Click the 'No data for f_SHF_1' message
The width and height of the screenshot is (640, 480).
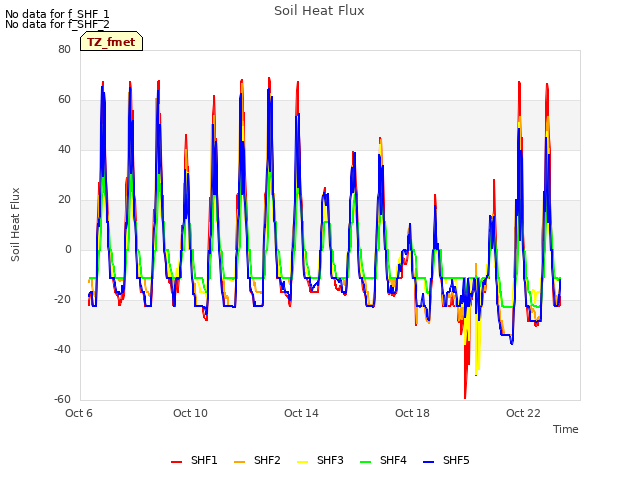tap(57, 14)
